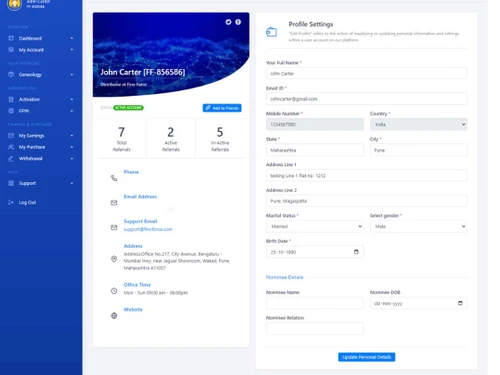Click the user avatar in sidebar header
500x375 pixels.
click(14, 4)
